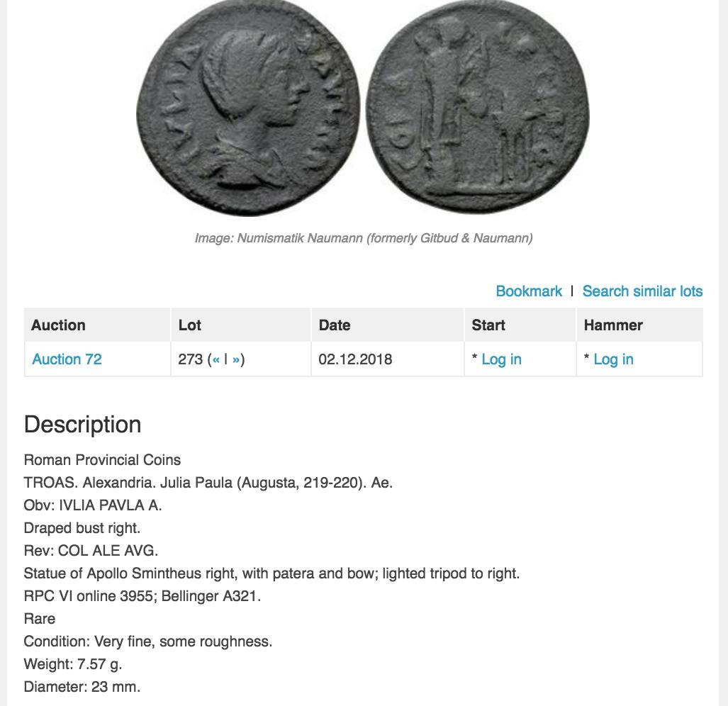Open the Auction 72 link
The width and height of the screenshot is (728, 706).
67,359
